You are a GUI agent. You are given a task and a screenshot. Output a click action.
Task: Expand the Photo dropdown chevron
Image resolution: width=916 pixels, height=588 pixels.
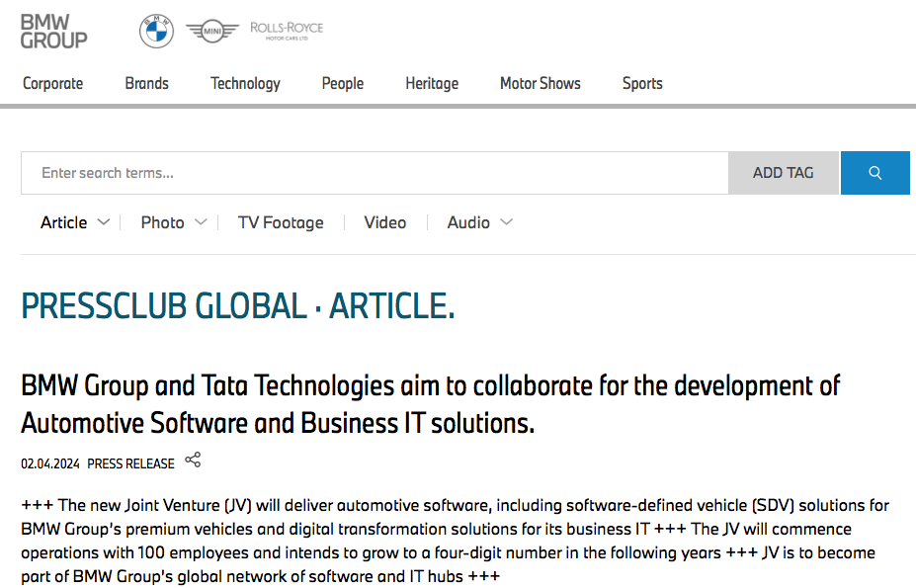coord(201,222)
